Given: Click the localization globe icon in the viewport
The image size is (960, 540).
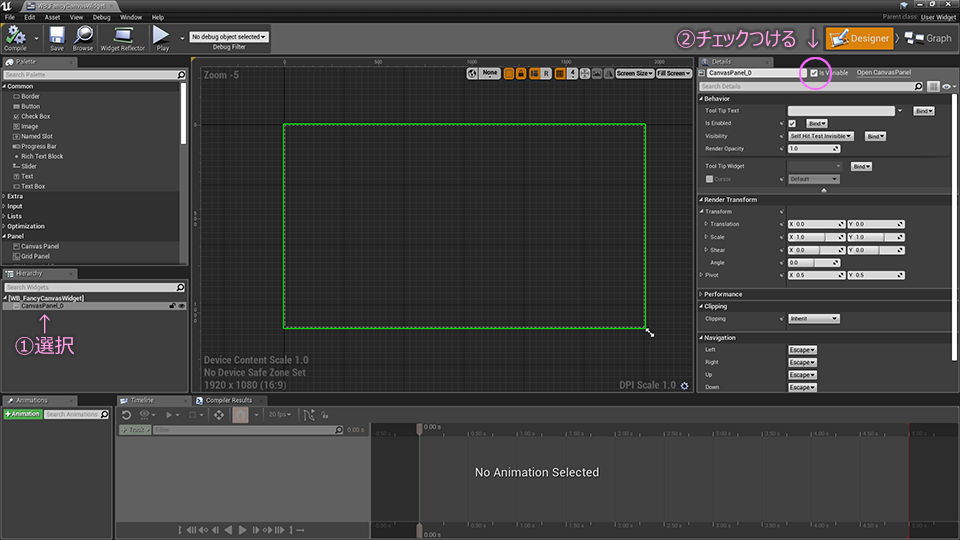Looking at the screenshot, I should click(x=472, y=73).
